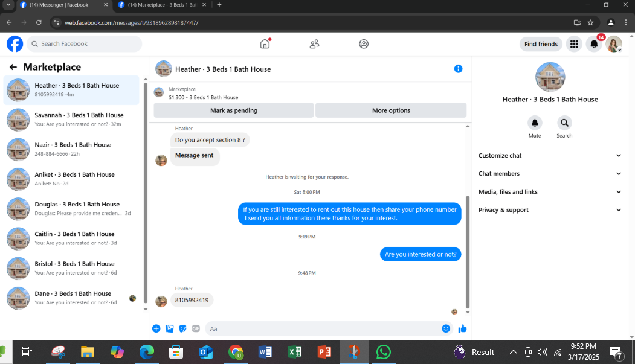This screenshot has height=364, width=635.
Task: Close the Marketplace - 3 Beds tab
Action: 204,5
